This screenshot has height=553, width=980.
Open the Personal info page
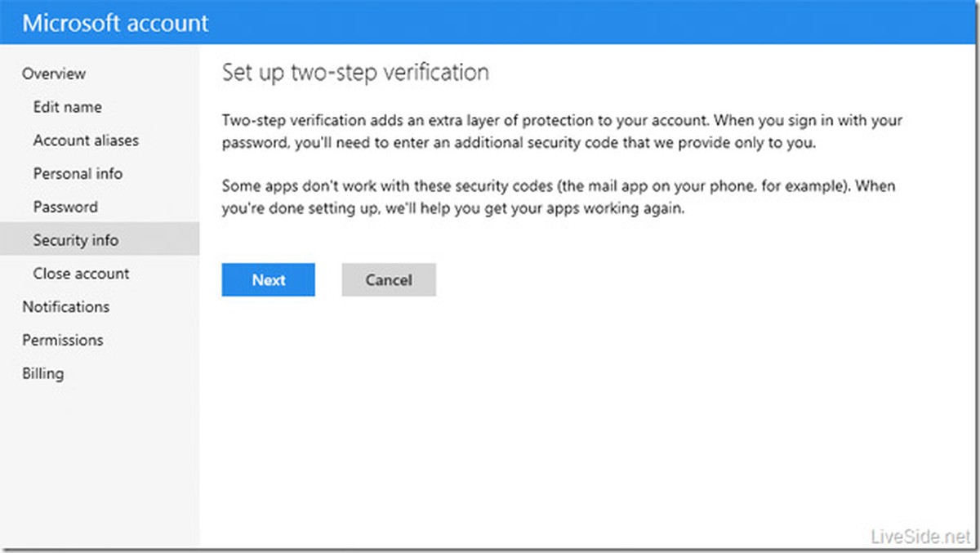pyautogui.click(x=78, y=174)
